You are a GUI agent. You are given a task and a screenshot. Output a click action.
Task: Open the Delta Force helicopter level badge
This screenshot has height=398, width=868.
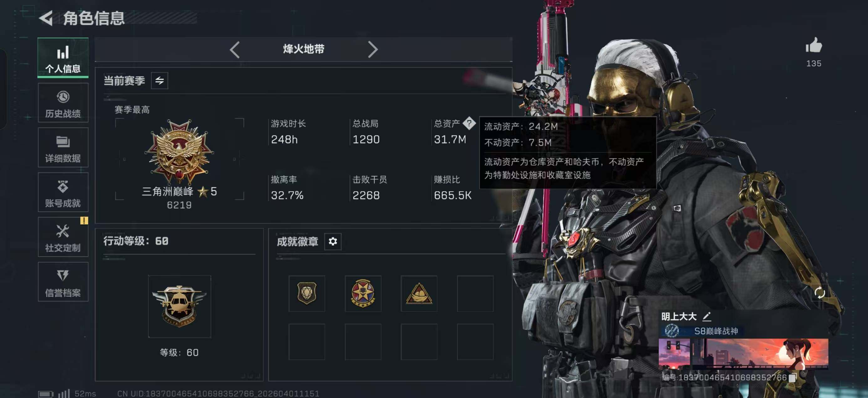179,306
